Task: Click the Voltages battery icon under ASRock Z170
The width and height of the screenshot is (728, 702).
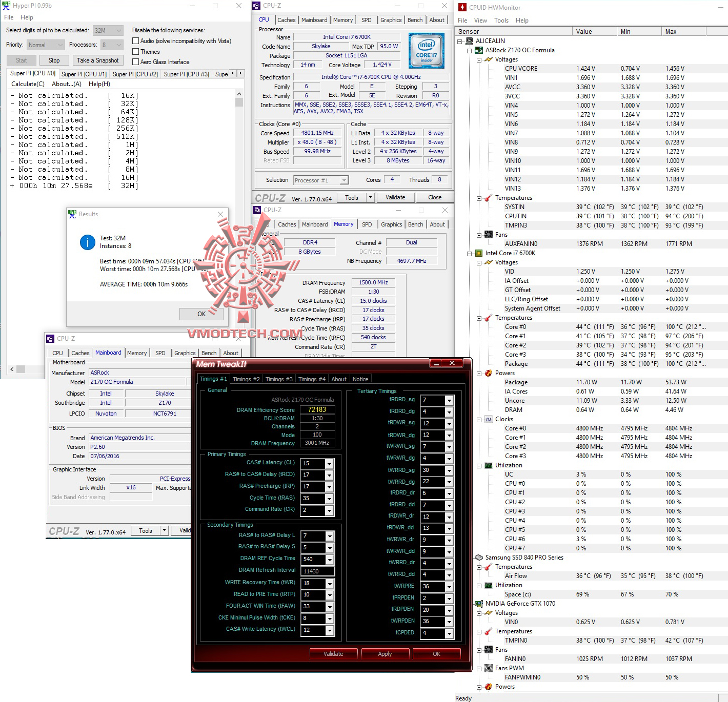Action: tap(488, 59)
